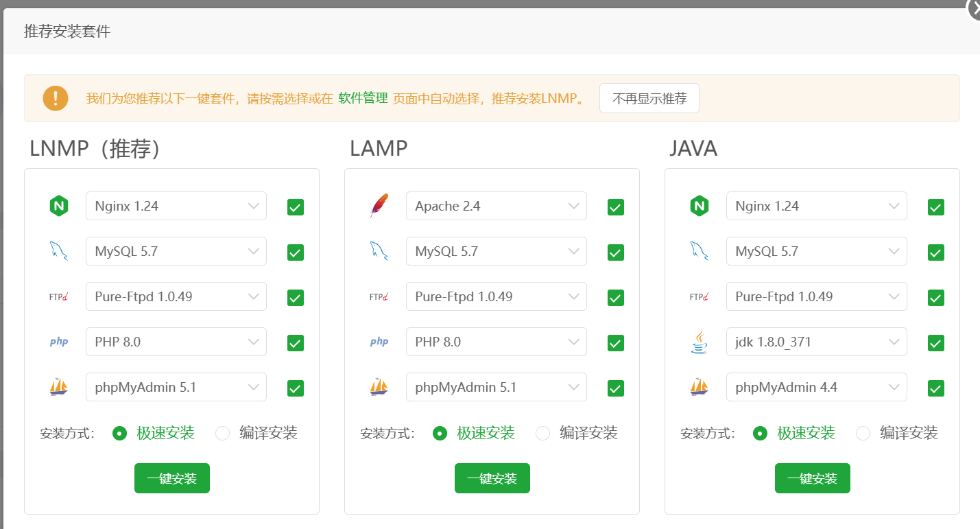Click the phpMyAdmin sailboat icon in LNMP panel
980x529 pixels.
coord(59,387)
